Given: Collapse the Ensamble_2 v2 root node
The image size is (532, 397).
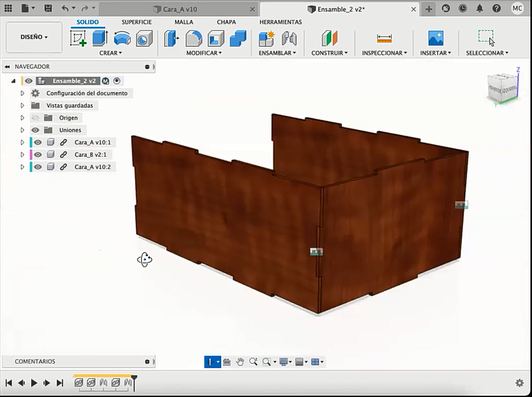Looking at the screenshot, I should coord(13,81).
